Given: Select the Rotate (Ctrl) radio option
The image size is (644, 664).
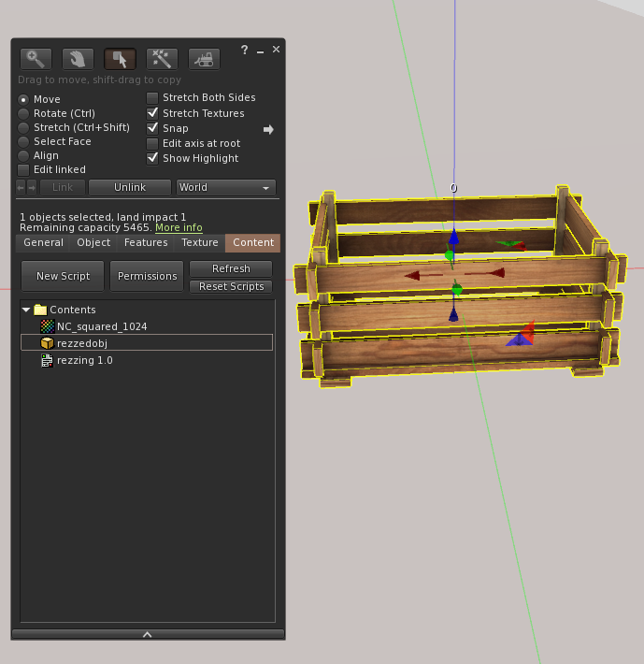Looking at the screenshot, I should point(24,114).
